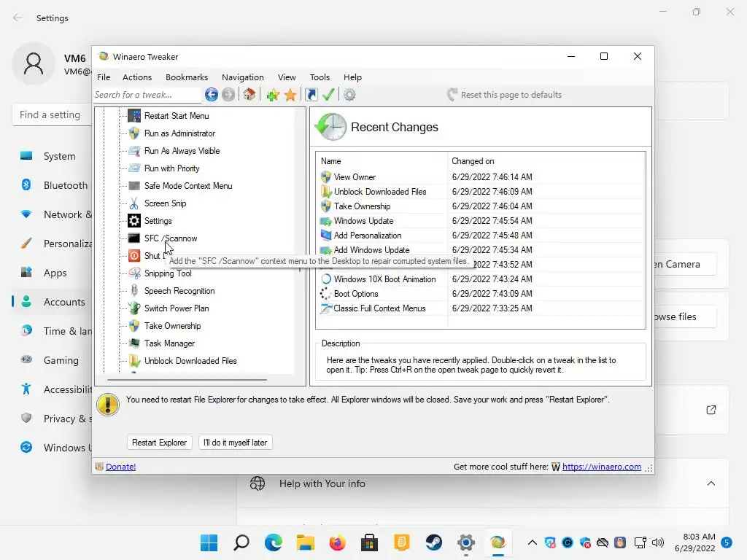Collapse Help with Your info in Settings
Viewport: 747px width, 560px height.
pos(711,484)
